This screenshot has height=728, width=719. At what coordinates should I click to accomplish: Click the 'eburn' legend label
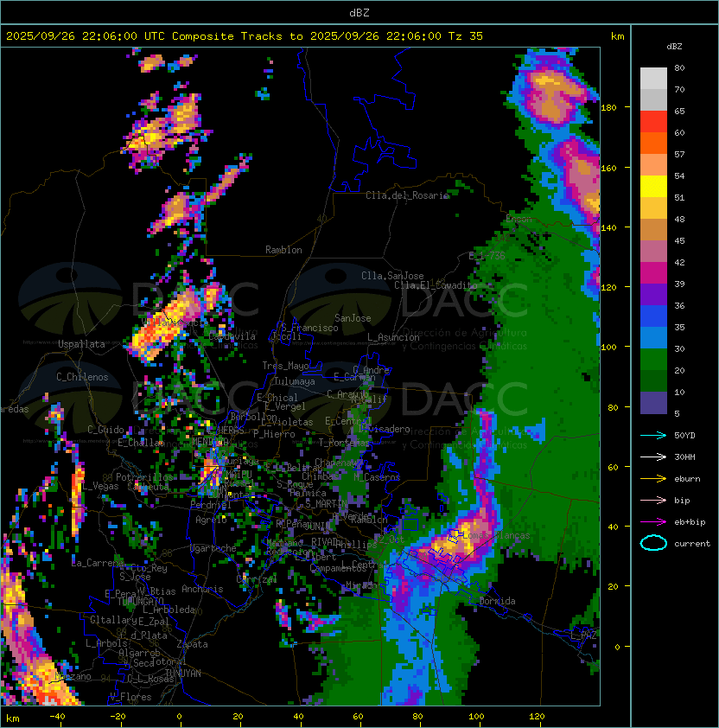point(687,479)
